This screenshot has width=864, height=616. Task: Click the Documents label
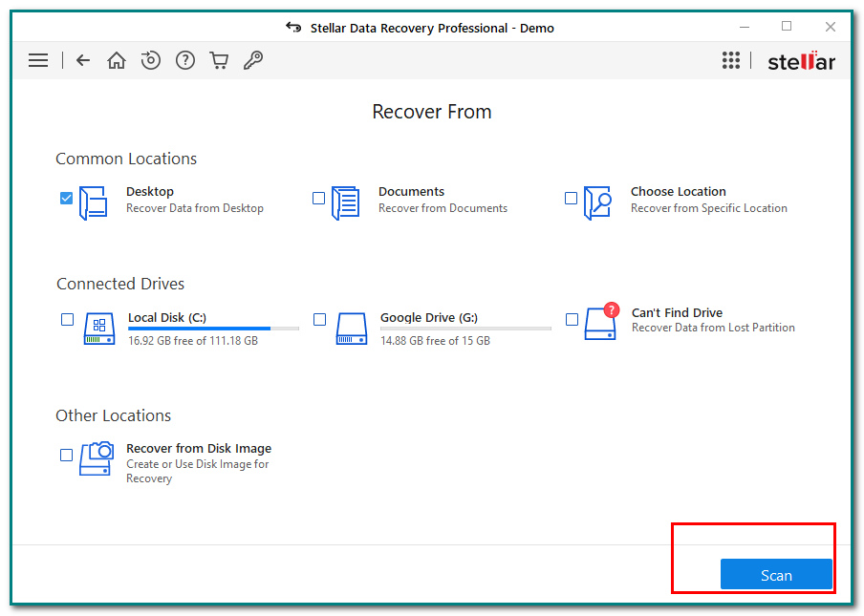pyautogui.click(x=411, y=192)
